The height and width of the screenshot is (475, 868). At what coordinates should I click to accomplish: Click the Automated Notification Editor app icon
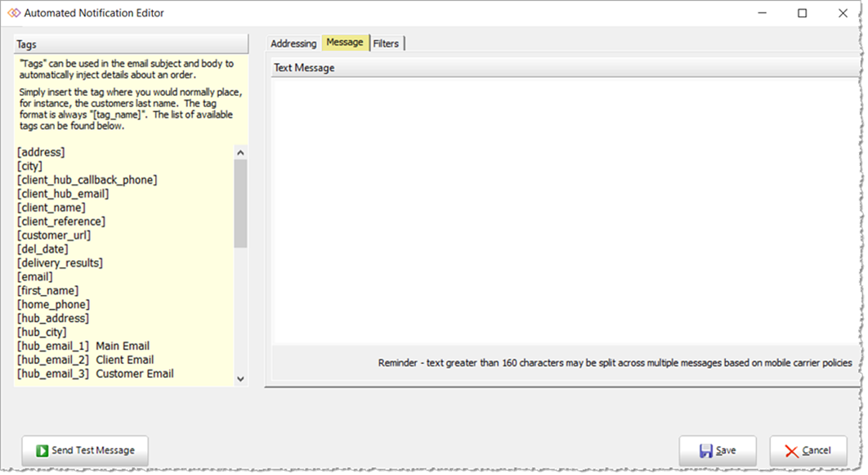pyautogui.click(x=14, y=13)
